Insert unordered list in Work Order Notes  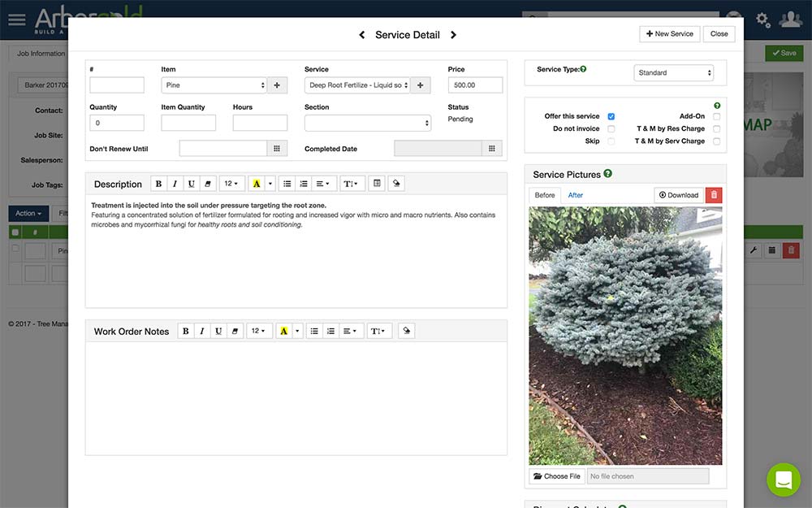tap(313, 331)
